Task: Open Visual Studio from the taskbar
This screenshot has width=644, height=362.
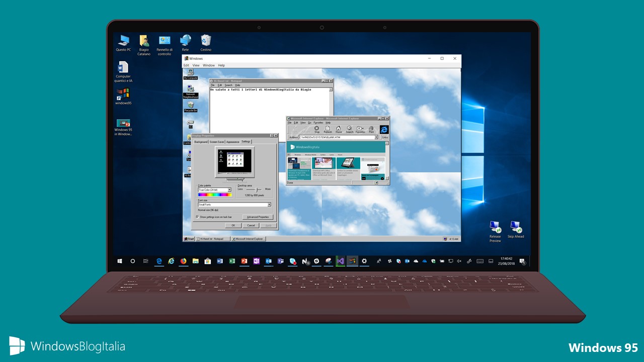Action: pyautogui.click(x=341, y=261)
